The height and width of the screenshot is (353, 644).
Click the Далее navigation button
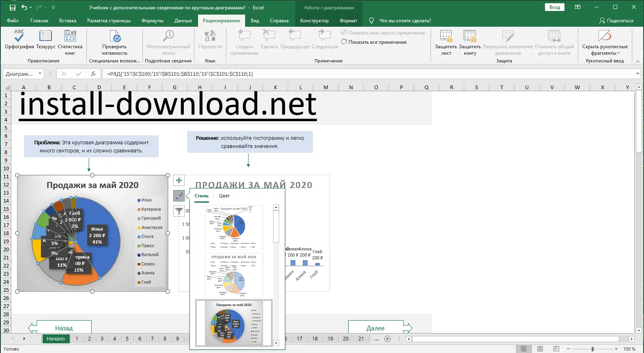pos(375,328)
